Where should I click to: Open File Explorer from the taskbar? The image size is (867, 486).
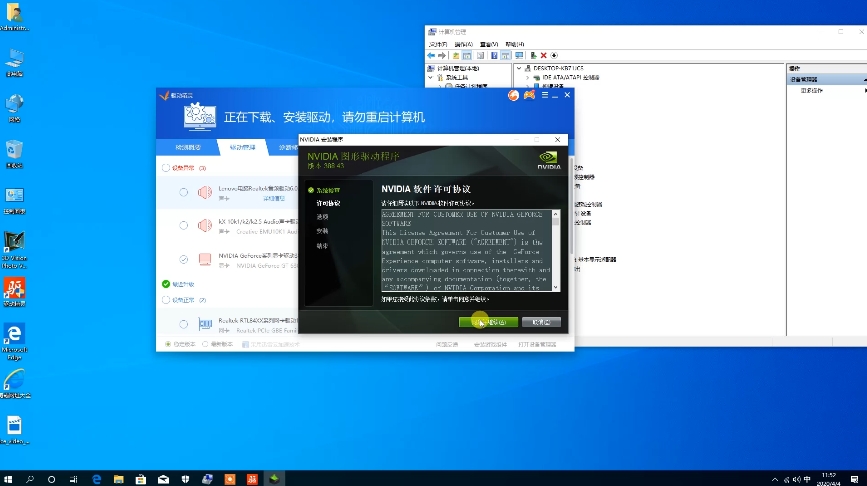[x=119, y=479]
